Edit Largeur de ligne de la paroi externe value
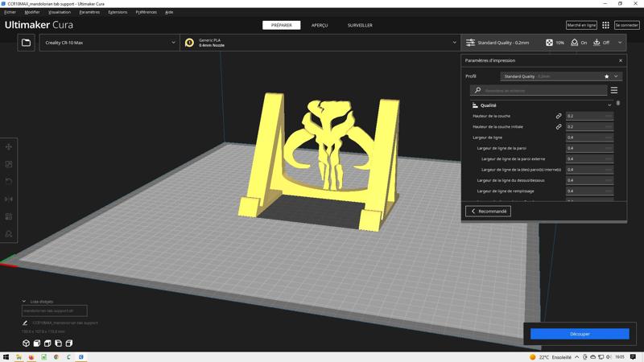This screenshot has height=362, width=644. point(589,158)
